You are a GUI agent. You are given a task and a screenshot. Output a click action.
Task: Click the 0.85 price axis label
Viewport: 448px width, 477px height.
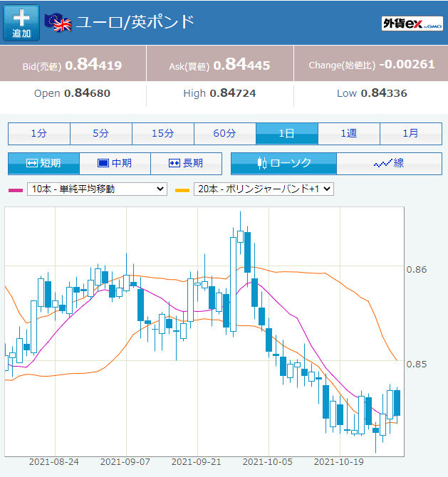coord(417,364)
